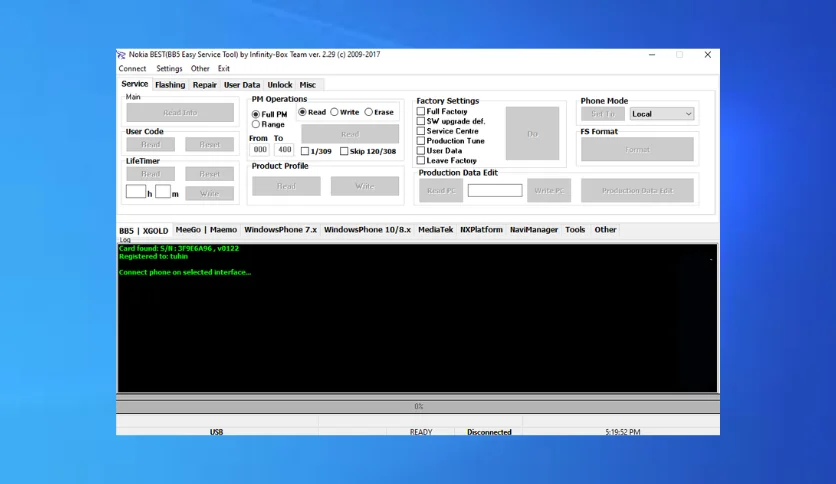836x484 pixels.
Task: Select the NaviManager tab
Action: (534, 230)
